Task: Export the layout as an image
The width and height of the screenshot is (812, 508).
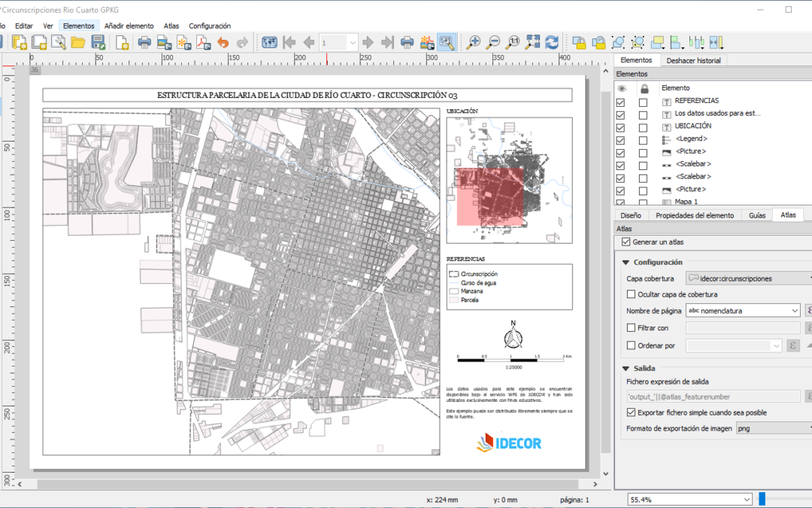Action: click(164, 42)
